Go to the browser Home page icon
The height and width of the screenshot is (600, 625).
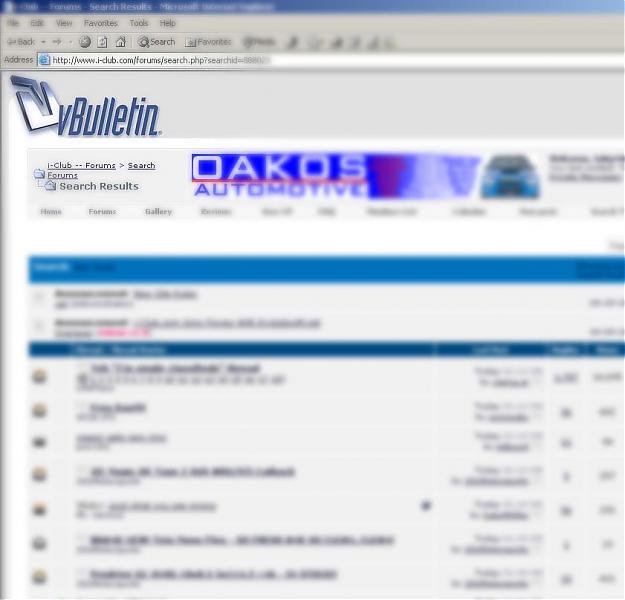120,42
